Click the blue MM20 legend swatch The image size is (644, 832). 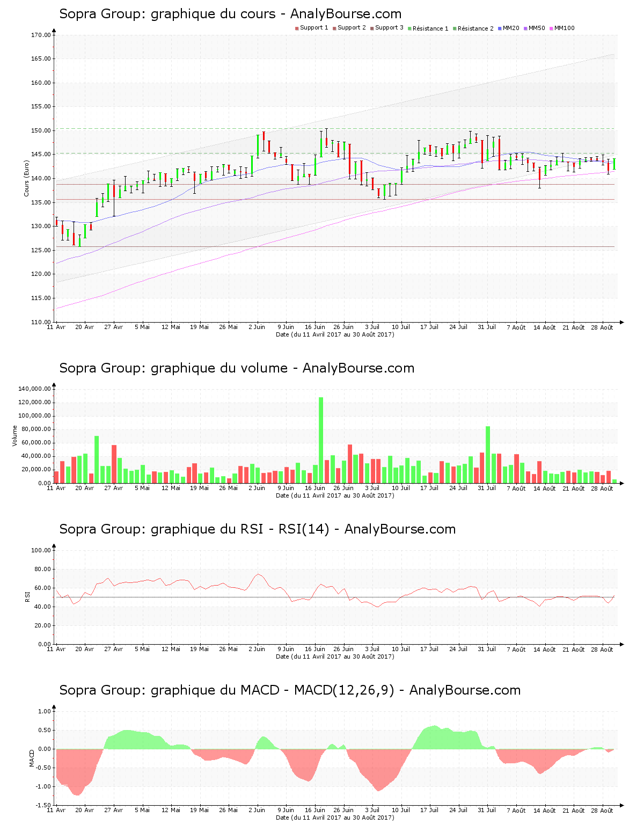pos(500,28)
